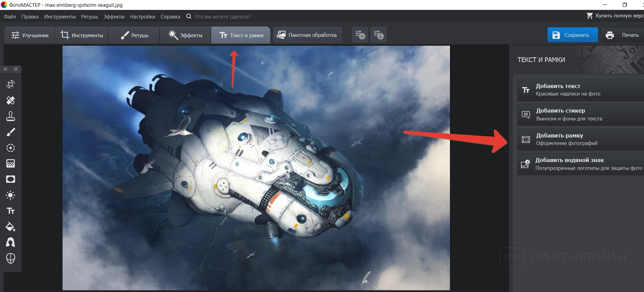Select the clone stamp tool
This screenshot has height=292, width=644.
point(11,116)
